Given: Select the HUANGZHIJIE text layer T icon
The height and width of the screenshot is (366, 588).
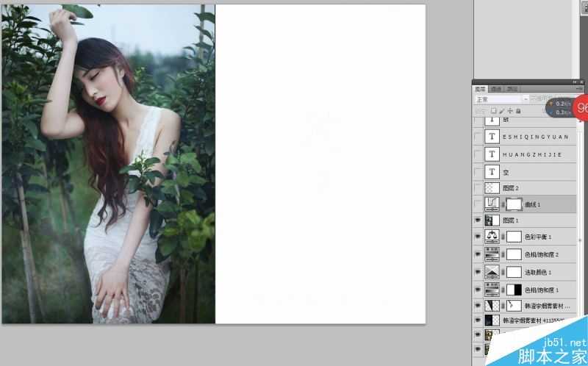Looking at the screenshot, I should point(494,154).
